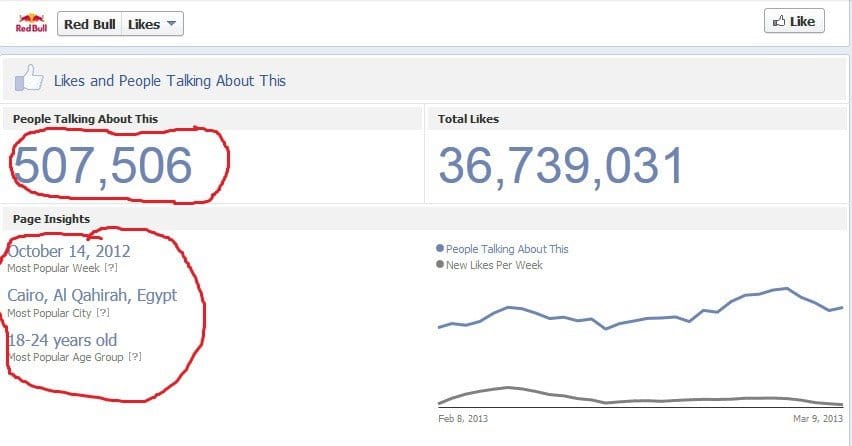Click the grey New Likes Per Week chart line

coord(640,401)
